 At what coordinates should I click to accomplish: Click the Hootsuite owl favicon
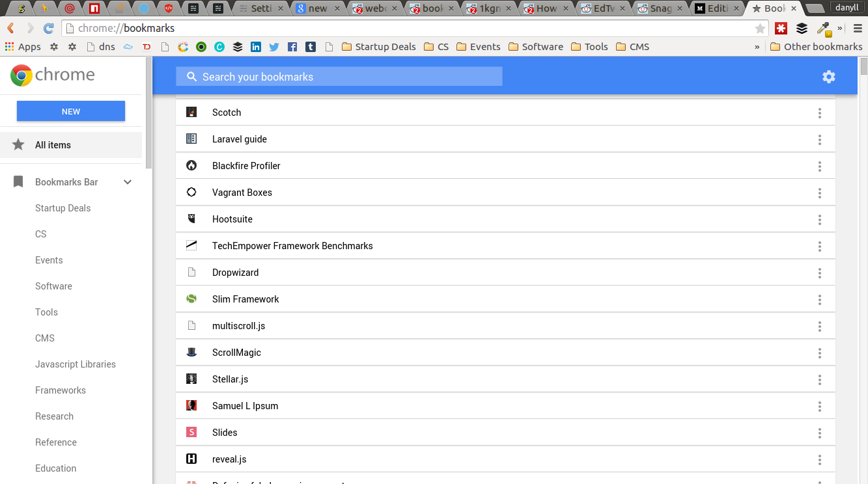(191, 219)
